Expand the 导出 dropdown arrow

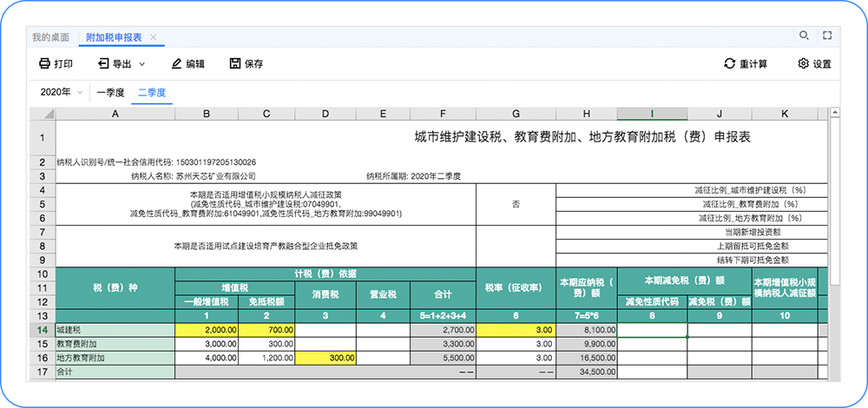click(x=141, y=64)
